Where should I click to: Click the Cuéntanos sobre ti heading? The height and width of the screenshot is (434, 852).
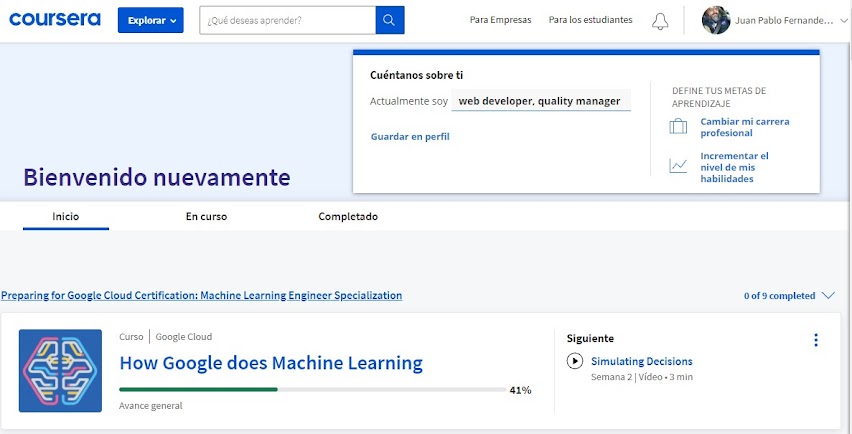(x=416, y=75)
